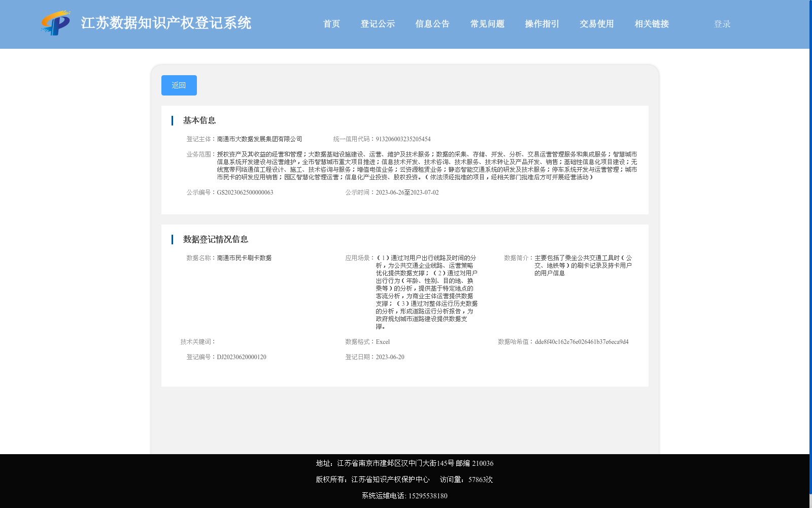This screenshot has width=812, height=508.
Task: Click the footer address line 地址
Action: [x=404, y=463]
